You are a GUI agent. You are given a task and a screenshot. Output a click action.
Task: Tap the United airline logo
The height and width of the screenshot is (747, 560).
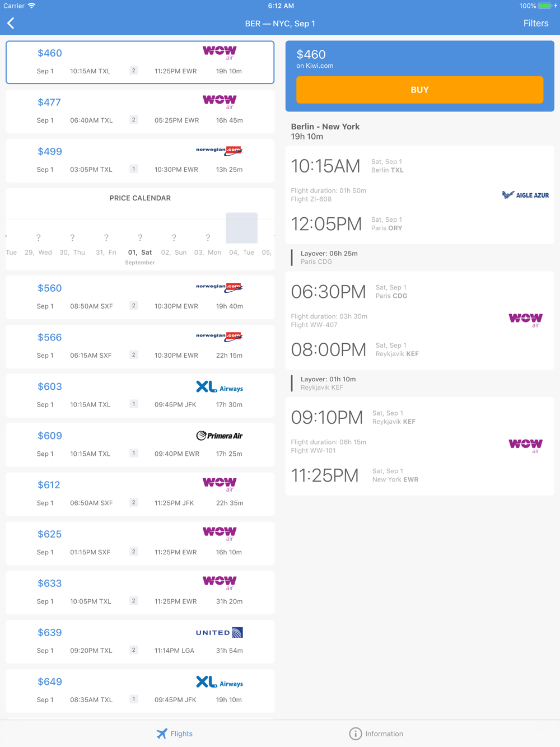(220, 633)
